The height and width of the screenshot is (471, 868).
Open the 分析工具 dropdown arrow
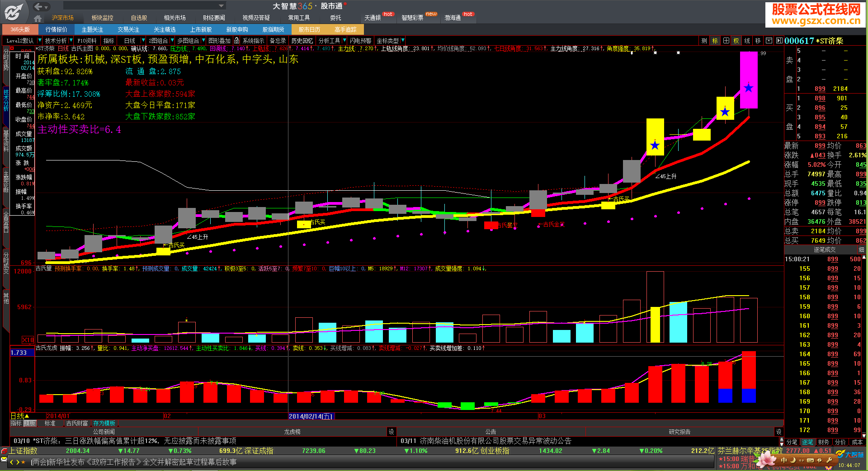[344, 41]
